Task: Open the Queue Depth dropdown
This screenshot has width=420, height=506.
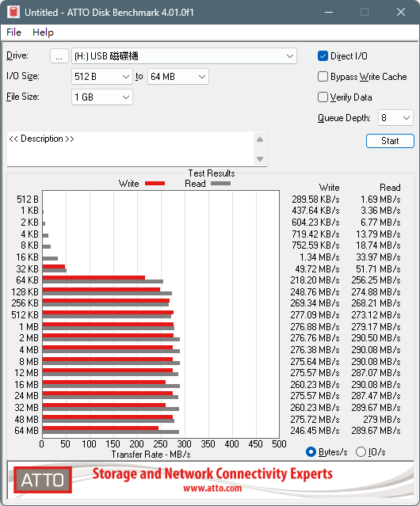Action: [395, 118]
